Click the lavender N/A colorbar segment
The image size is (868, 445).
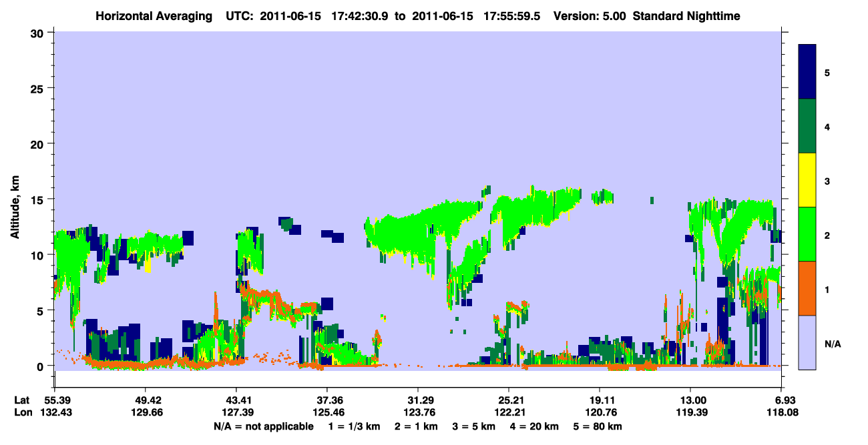pyautogui.click(x=807, y=342)
